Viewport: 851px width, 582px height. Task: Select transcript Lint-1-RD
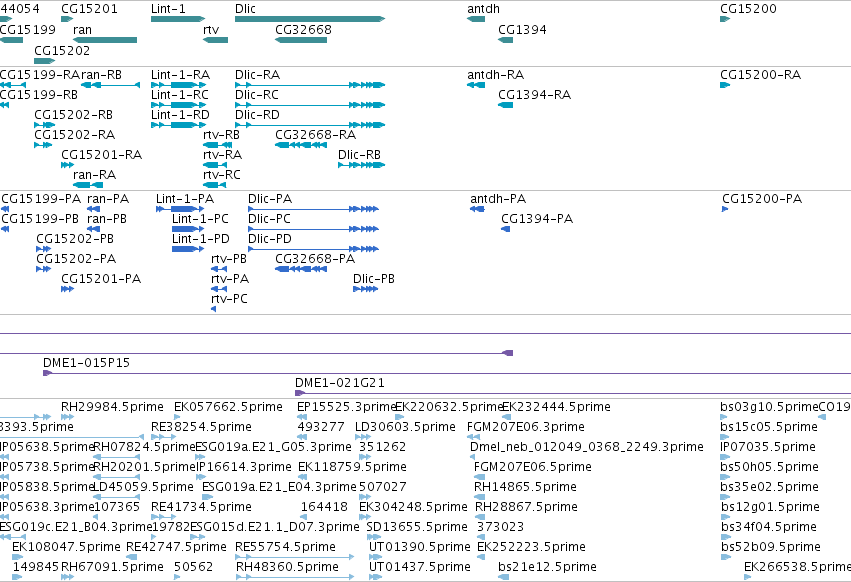[x=178, y=125]
